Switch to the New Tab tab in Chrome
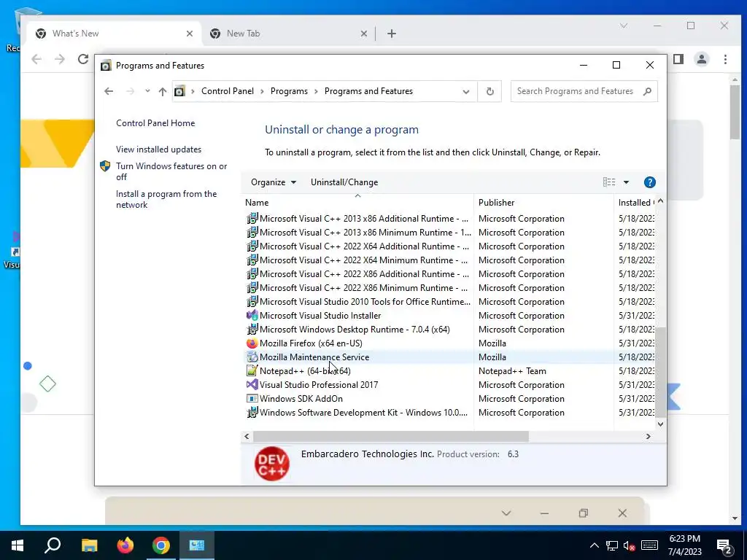Image resolution: width=747 pixels, height=560 pixels. point(287,34)
